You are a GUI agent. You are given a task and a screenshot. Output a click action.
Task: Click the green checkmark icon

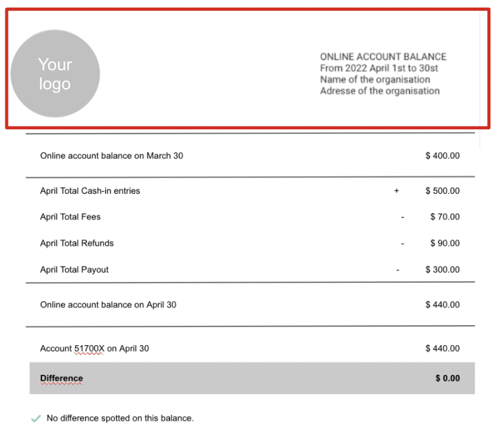36,419
